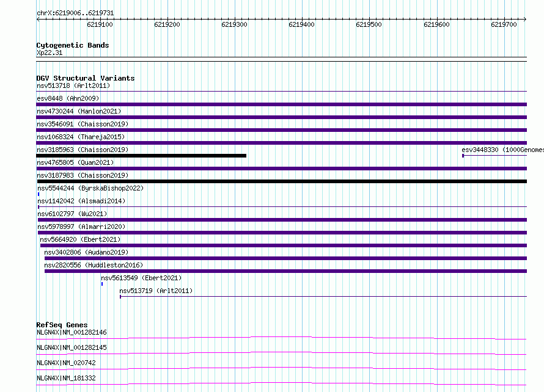Click the purple bar under nsv3546091
544x392 pixels.
pyautogui.click(x=281, y=130)
